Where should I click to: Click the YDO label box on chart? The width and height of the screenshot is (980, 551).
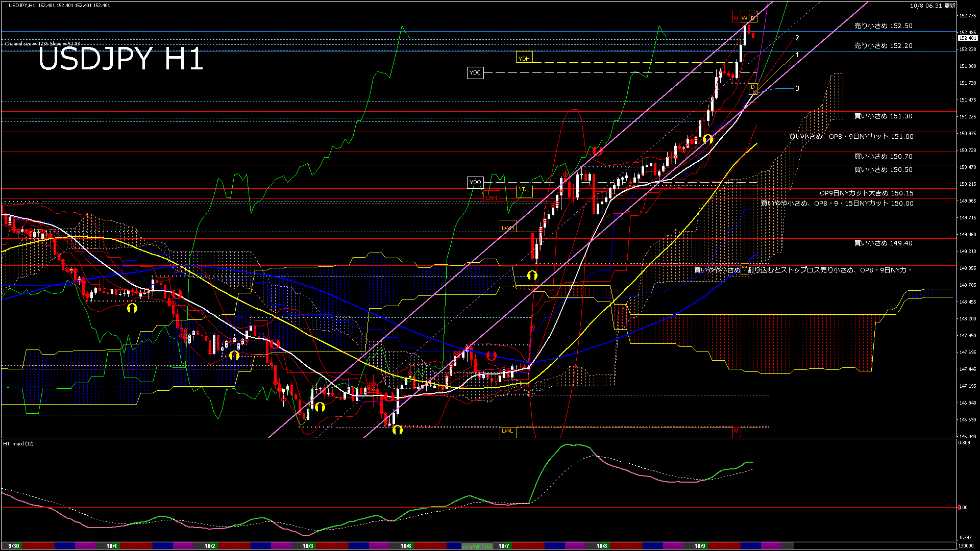tap(475, 182)
